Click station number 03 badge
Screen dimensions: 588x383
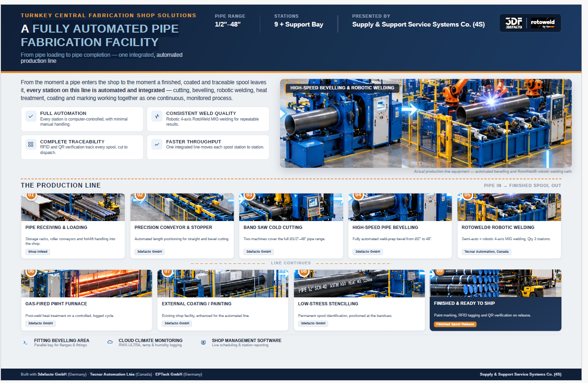[x=249, y=195]
